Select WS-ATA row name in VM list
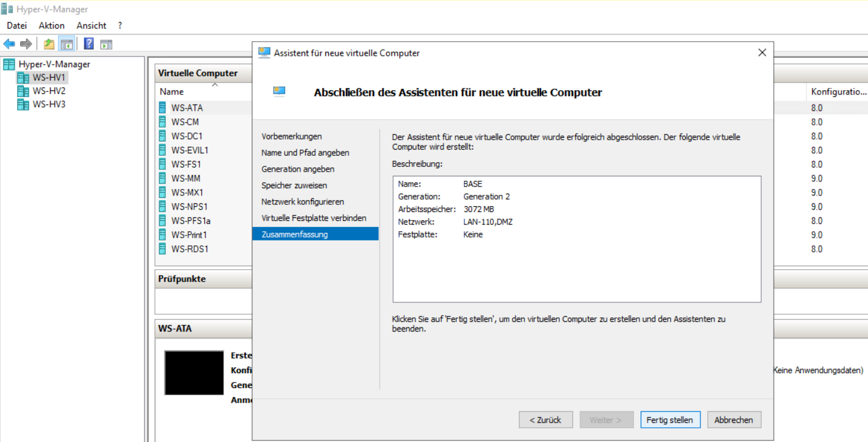868x442 pixels. tap(187, 108)
